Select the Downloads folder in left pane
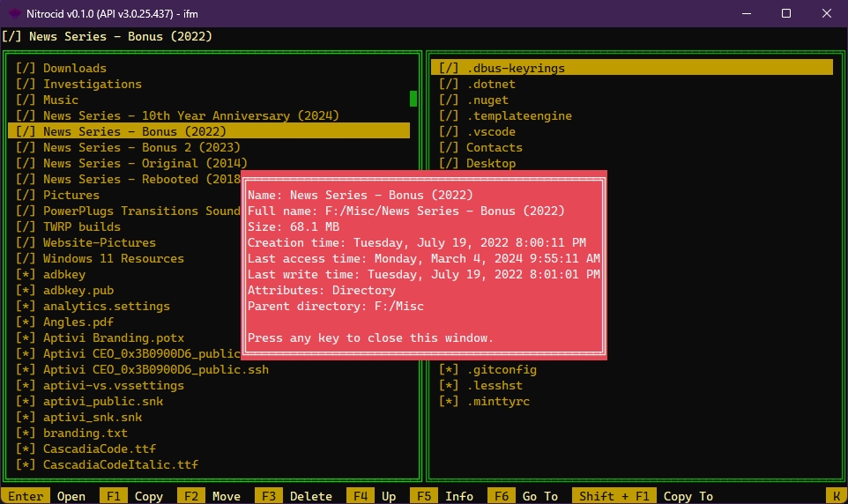The image size is (848, 504). click(74, 68)
